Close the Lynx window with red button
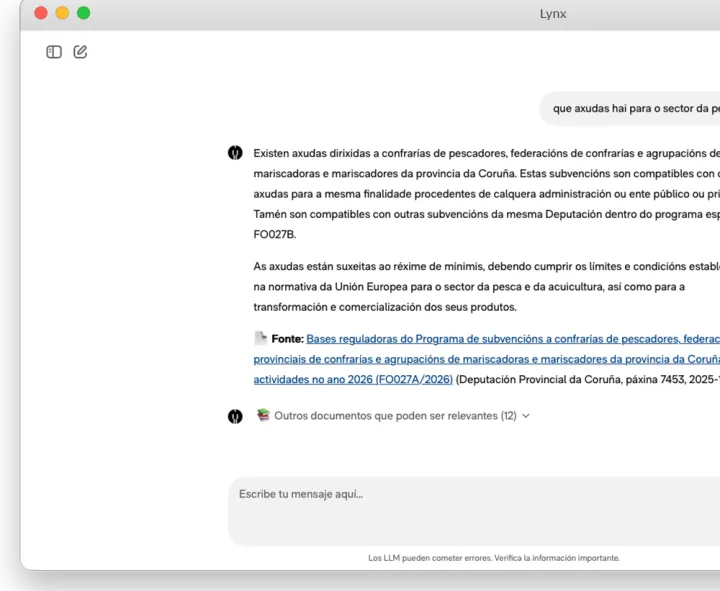 (41, 13)
